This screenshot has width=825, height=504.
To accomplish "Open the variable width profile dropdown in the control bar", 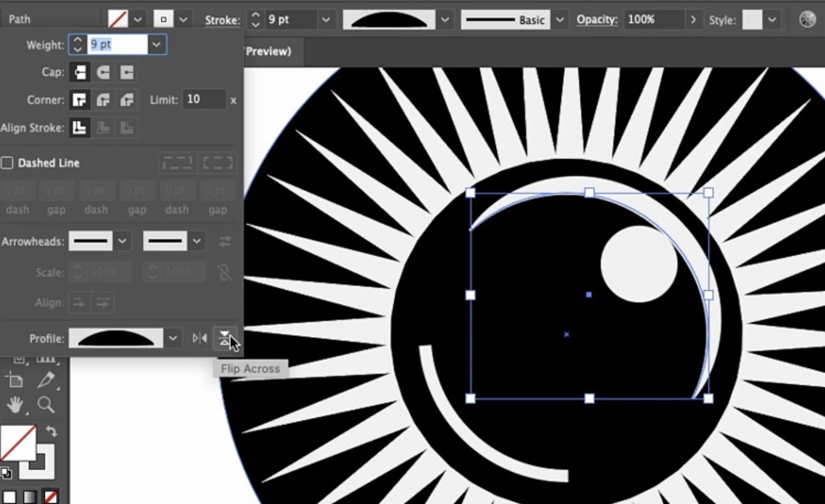I will click(444, 20).
